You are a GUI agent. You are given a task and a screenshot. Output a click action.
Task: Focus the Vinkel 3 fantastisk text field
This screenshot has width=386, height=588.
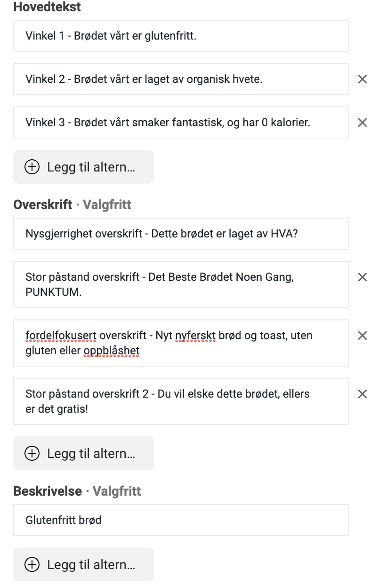pos(181,122)
